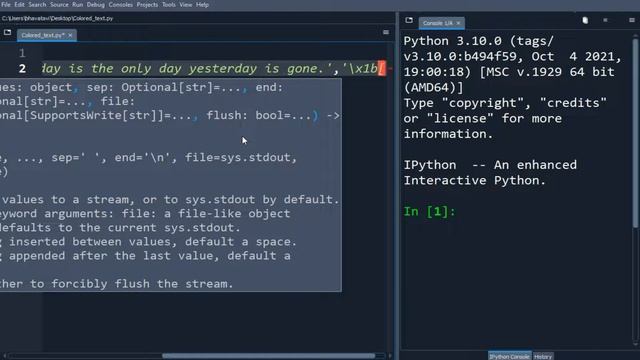Click the interrupt kernel stop icon
The height and width of the screenshot is (360, 640).
coord(605,20)
